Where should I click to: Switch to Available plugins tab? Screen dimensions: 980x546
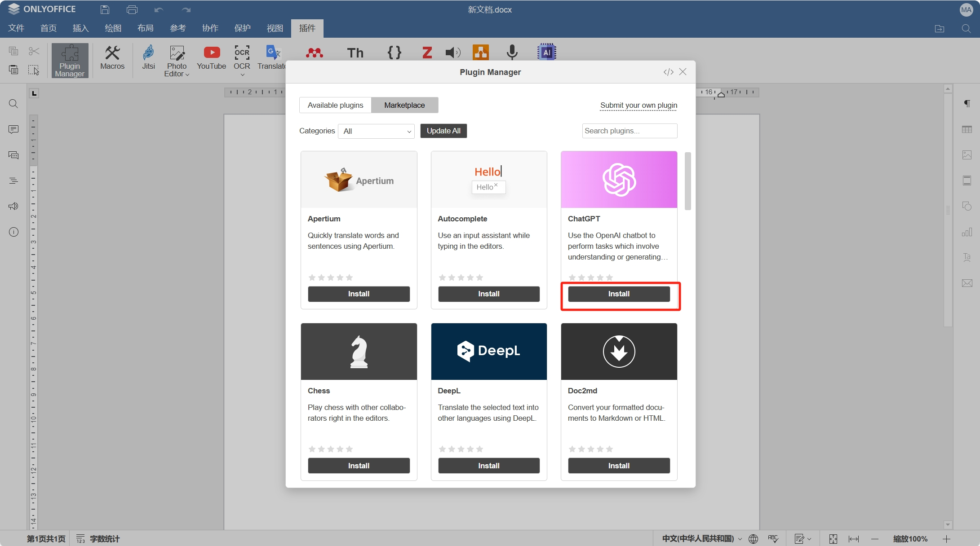(335, 105)
